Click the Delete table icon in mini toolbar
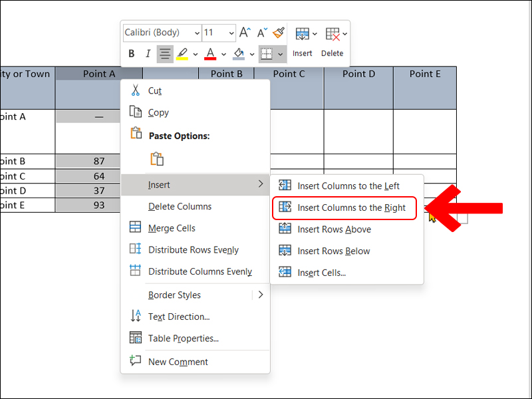The image size is (532, 399). pos(332,34)
